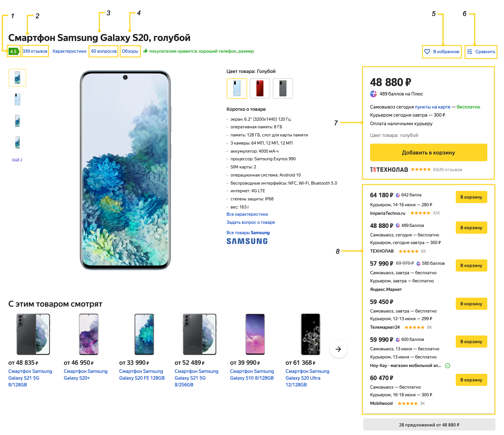Click the Сравнить list icon
The image size is (504, 435).
[470, 52]
